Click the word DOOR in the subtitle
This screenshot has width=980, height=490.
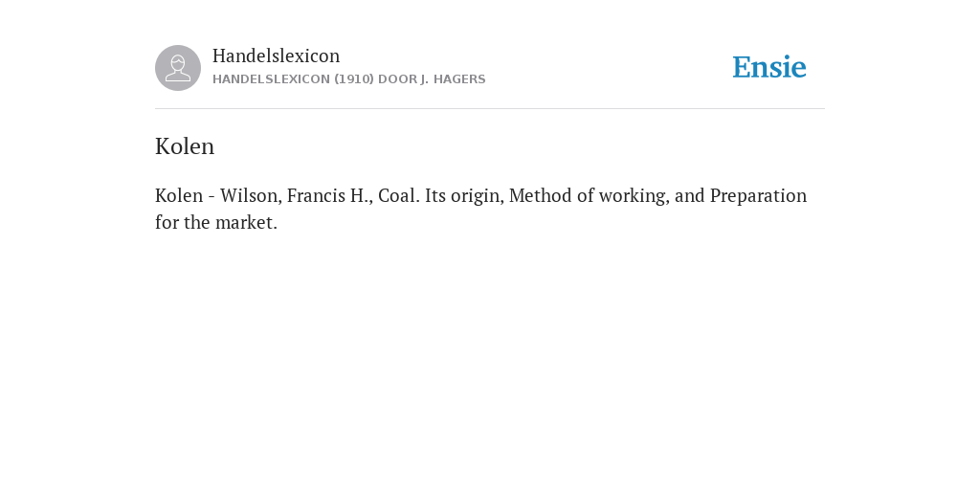tap(397, 79)
